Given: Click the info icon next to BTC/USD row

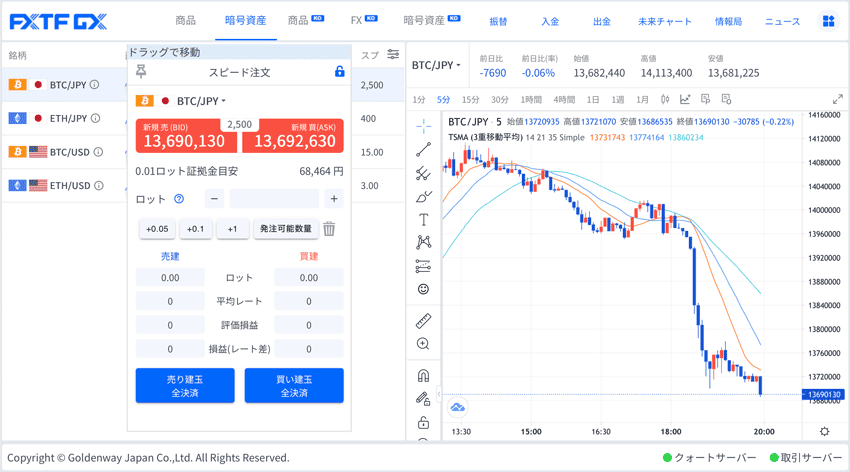Looking at the screenshot, I should [x=98, y=152].
